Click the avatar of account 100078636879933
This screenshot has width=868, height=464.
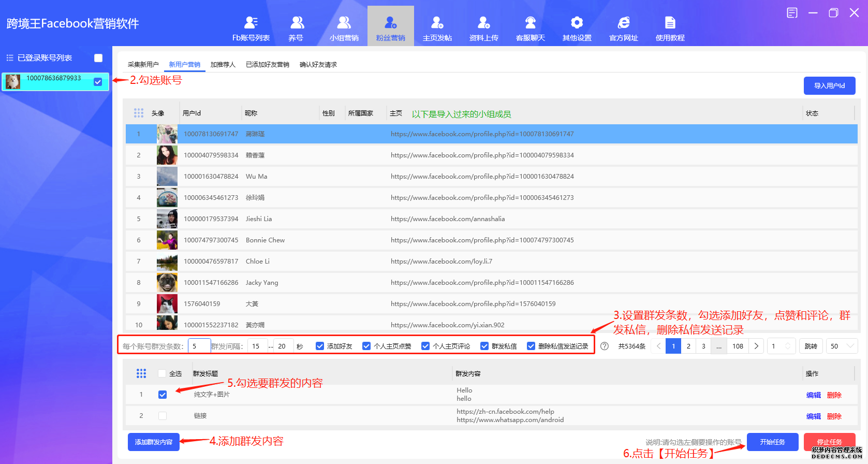pyautogui.click(x=13, y=82)
